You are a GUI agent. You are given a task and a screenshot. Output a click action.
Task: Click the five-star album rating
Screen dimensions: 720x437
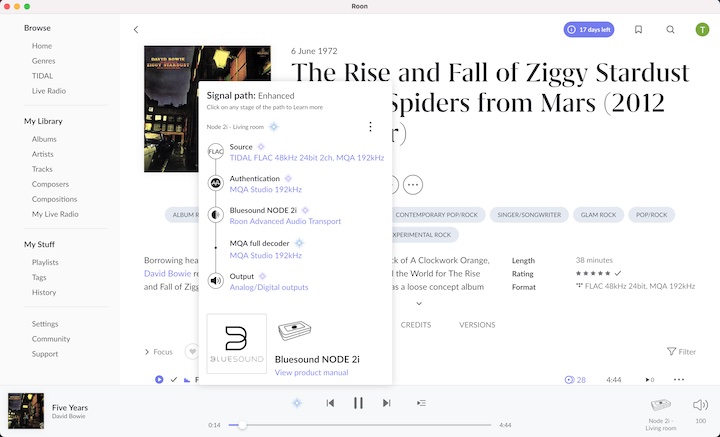593,273
